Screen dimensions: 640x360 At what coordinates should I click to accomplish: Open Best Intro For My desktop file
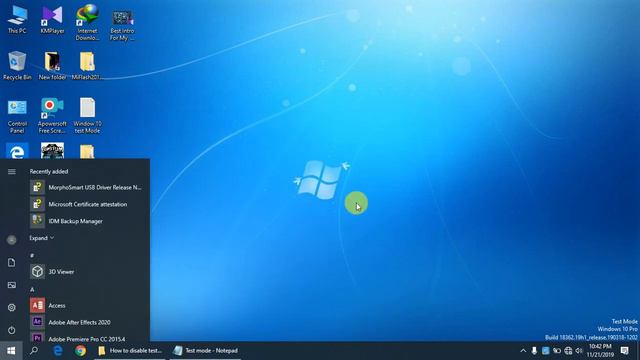[x=122, y=25]
